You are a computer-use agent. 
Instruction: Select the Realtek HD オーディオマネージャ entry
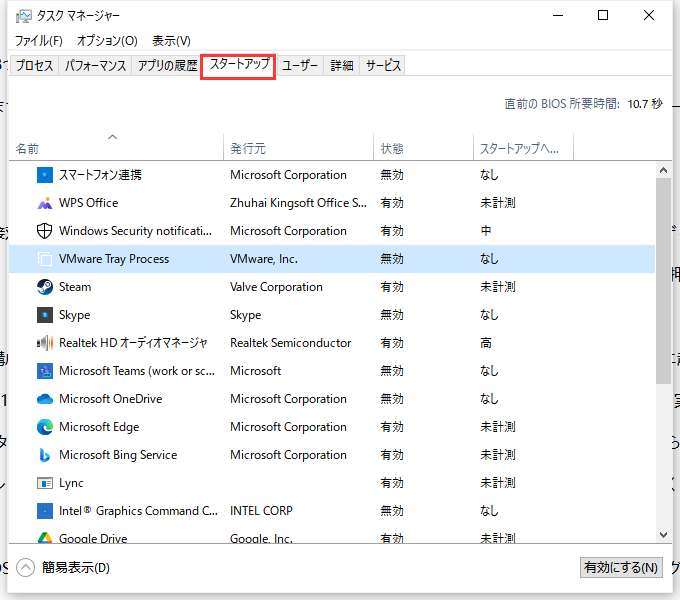click(134, 343)
